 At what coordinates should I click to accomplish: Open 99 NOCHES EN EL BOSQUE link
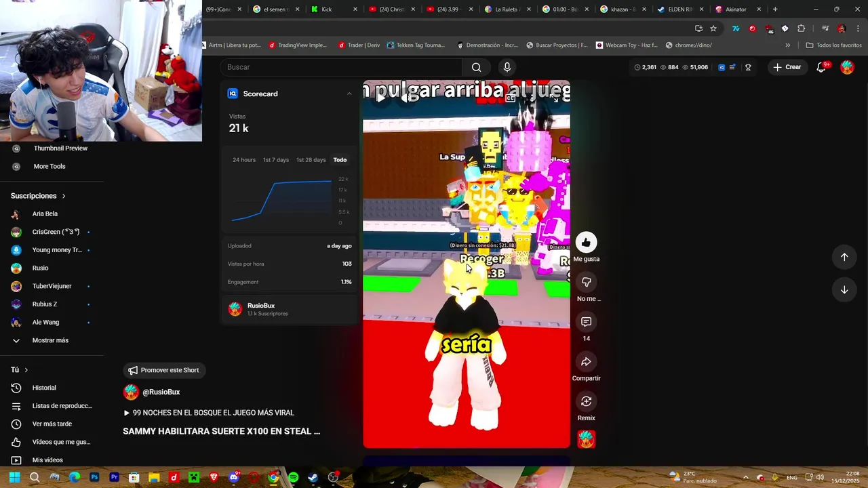pos(208,413)
